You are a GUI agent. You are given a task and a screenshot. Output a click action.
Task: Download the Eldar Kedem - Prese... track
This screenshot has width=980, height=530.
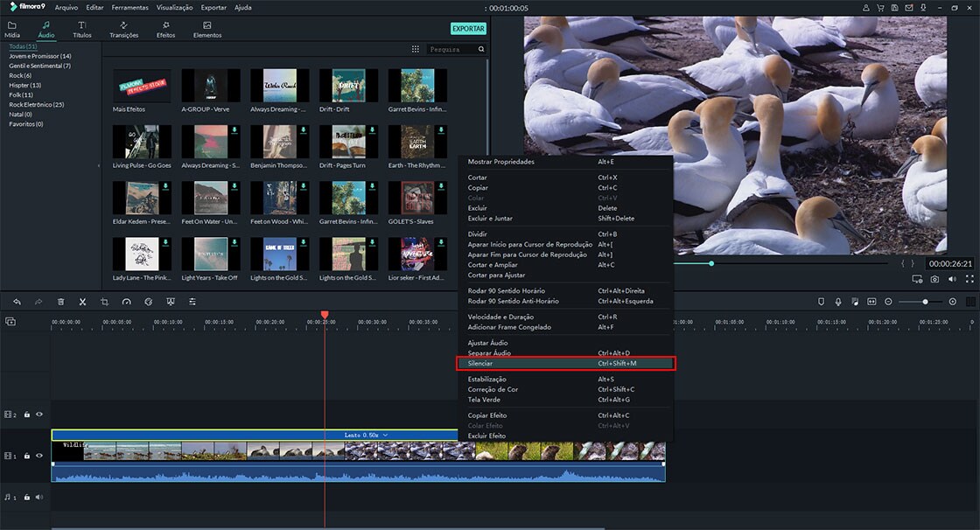tap(165, 187)
